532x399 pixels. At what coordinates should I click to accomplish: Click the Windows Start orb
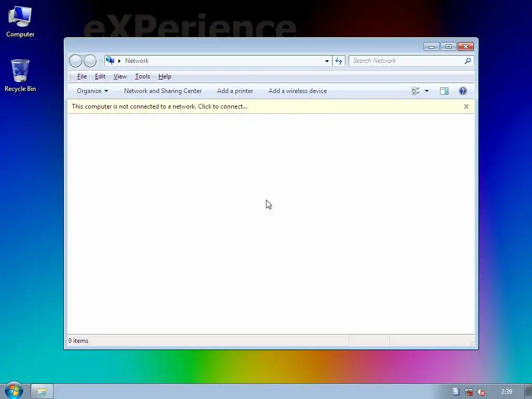14,391
